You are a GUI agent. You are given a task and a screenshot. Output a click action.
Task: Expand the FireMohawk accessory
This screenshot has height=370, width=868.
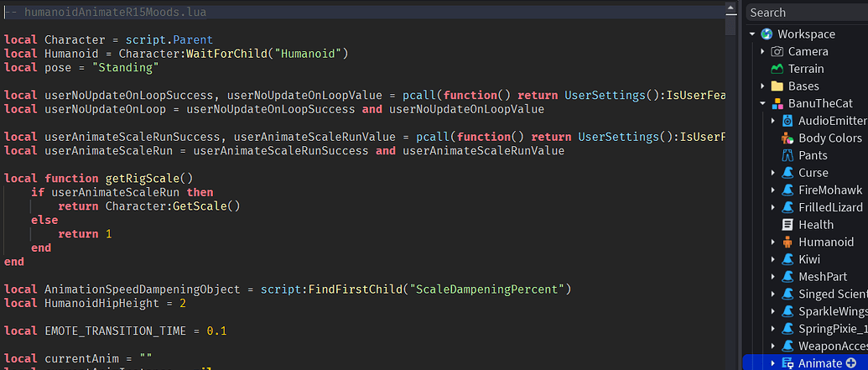773,190
